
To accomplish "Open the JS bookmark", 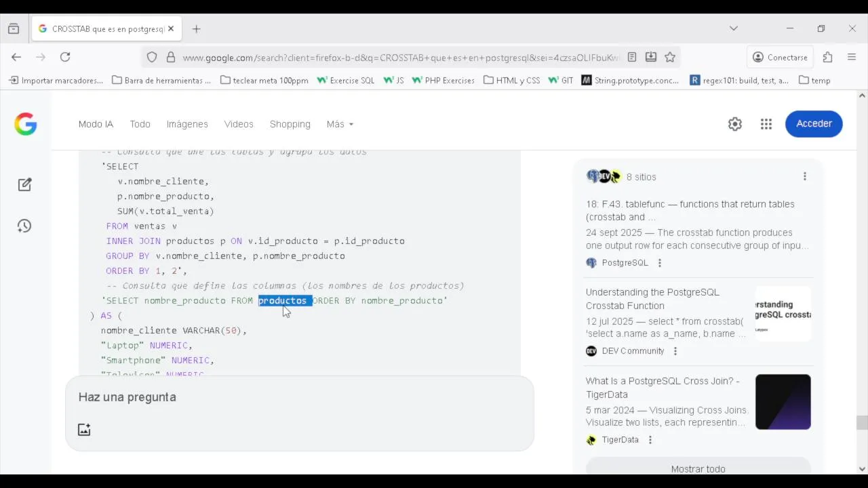I will pyautogui.click(x=393, y=80).
